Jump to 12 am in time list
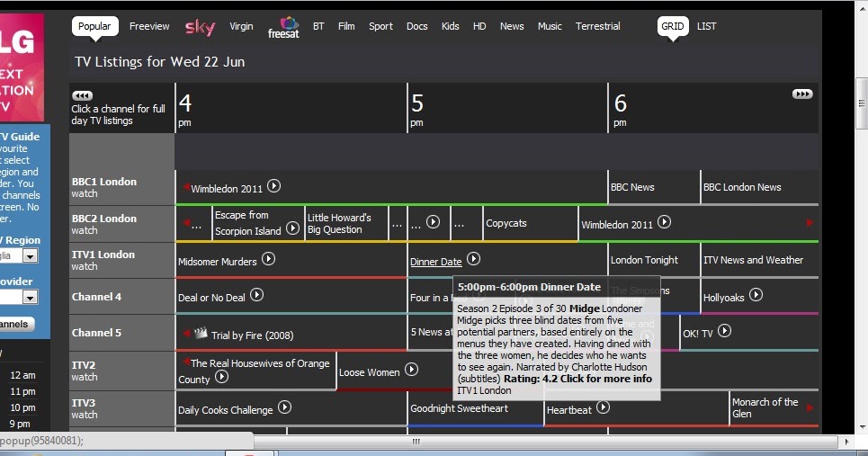The width and height of the screenshot is (868, 456). tap(22, 375)
